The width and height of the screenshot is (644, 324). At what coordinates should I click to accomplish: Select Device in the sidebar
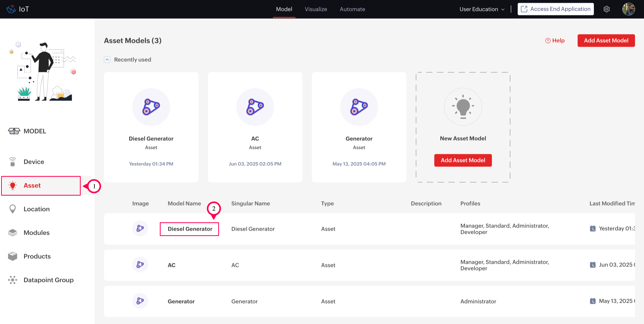34,162
